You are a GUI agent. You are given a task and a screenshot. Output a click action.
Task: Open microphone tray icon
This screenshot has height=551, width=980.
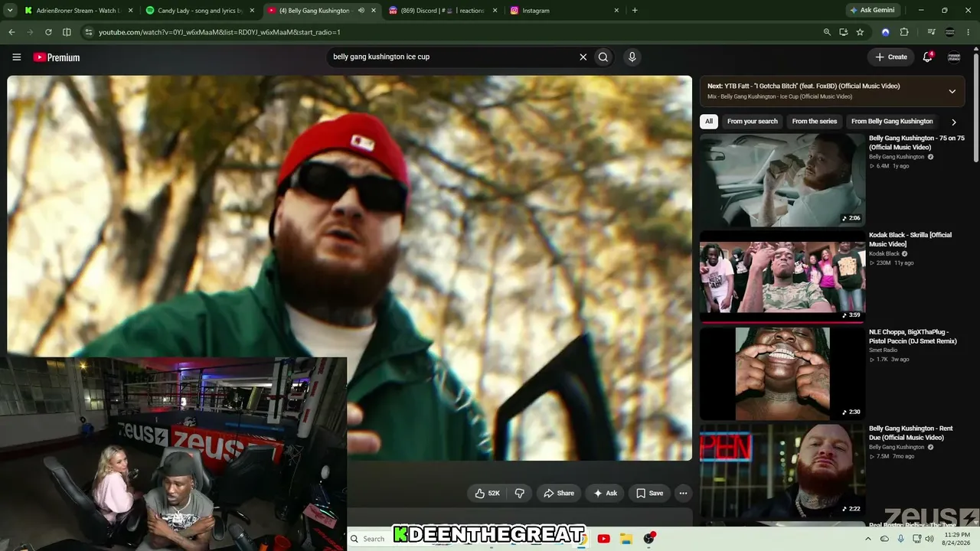click(x=900, y=539)
